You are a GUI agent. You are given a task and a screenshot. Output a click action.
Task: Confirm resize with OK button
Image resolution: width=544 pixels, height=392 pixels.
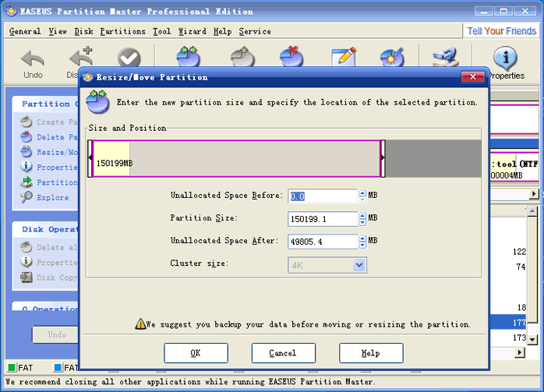(x=196, y=353)
